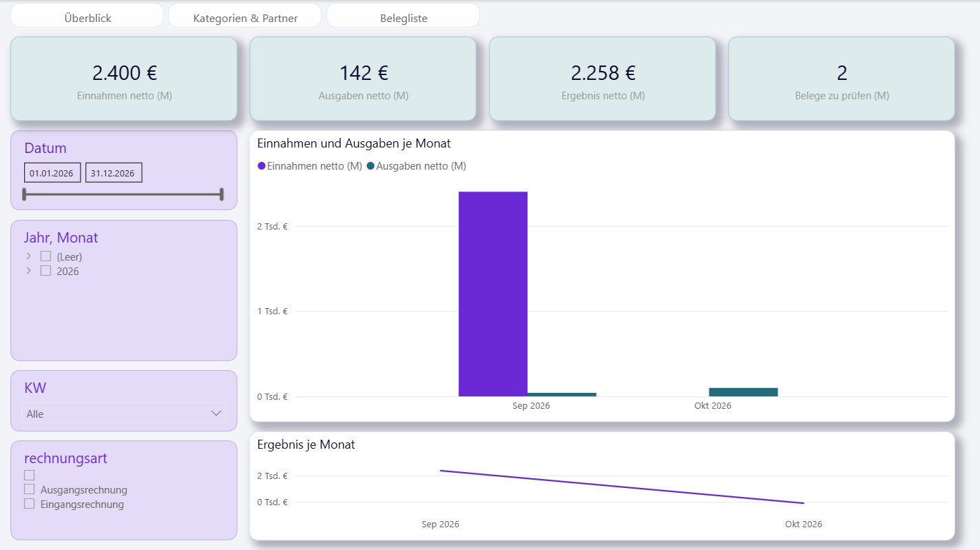Click the 2.400 € Einnahmen netto card value
The image size is (980, 550).
pyautogui.click(x=125, y=72)
